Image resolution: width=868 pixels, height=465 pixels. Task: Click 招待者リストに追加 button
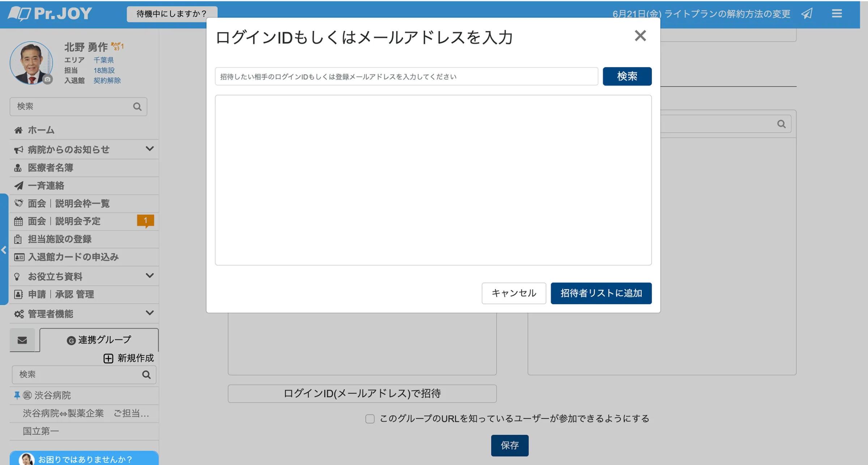click(x=601, y=293)
